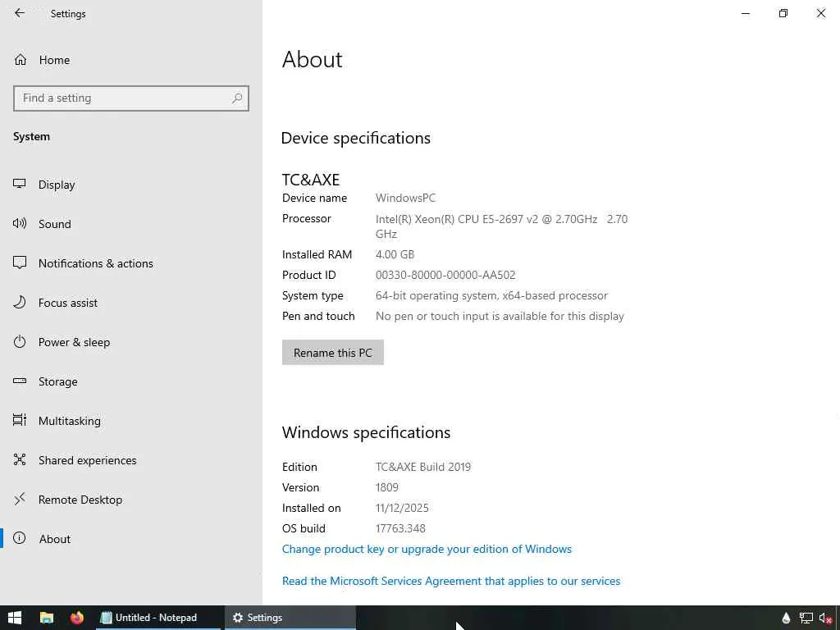Click the 64-bit operating system text
This screenshot has width=840, height=630.
pos(491,295)
